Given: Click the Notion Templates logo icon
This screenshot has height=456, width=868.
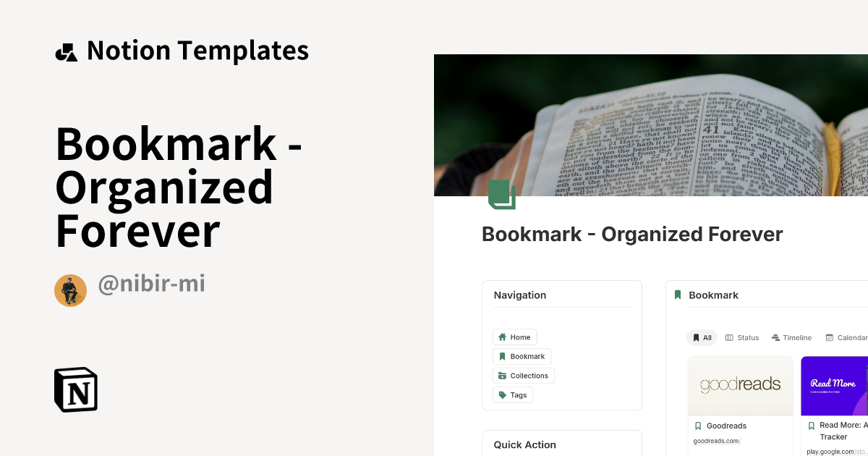Looking at the screenshot, I should coord(66,51).
